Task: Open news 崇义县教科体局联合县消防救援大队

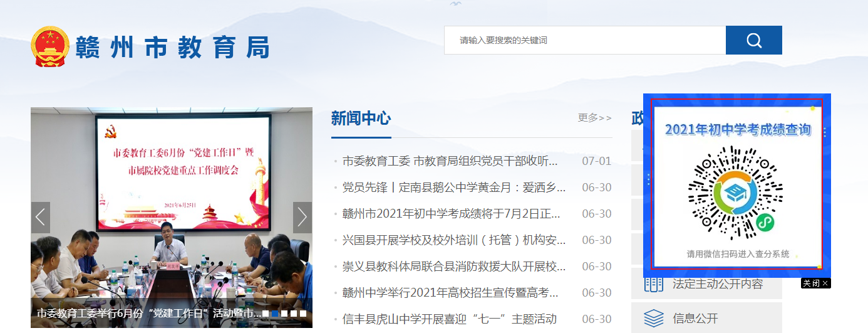Action: point(454,267)
